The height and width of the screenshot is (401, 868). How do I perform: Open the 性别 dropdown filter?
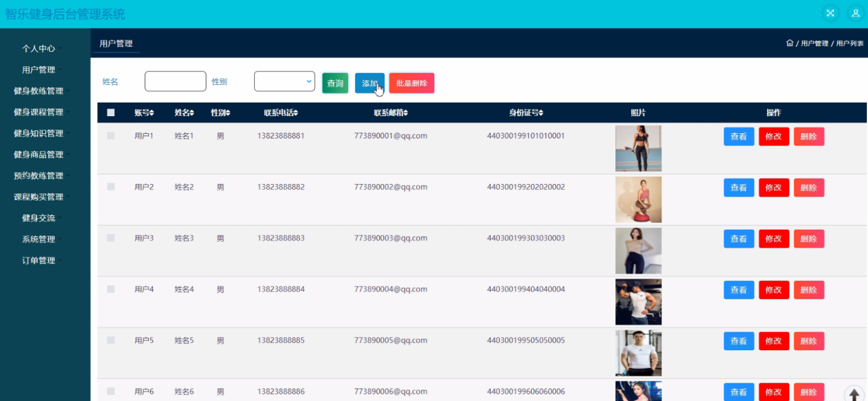[x=284, y=81]
